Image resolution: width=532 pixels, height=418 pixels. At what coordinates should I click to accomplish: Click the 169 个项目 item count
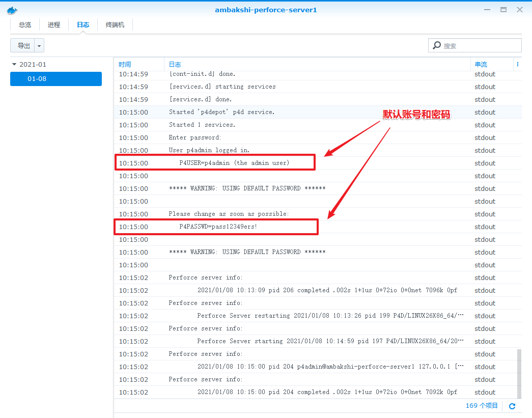click(x=482, y=406)
